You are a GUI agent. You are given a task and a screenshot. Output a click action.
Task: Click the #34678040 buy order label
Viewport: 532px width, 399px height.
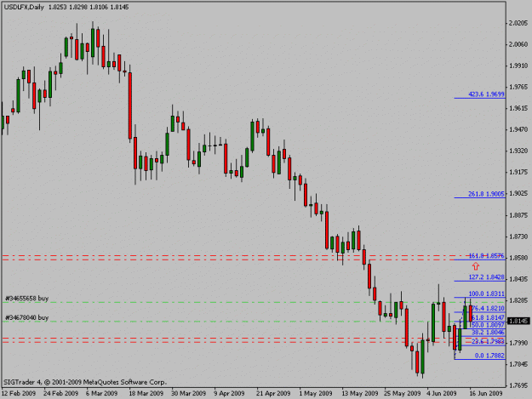point(26,317)
